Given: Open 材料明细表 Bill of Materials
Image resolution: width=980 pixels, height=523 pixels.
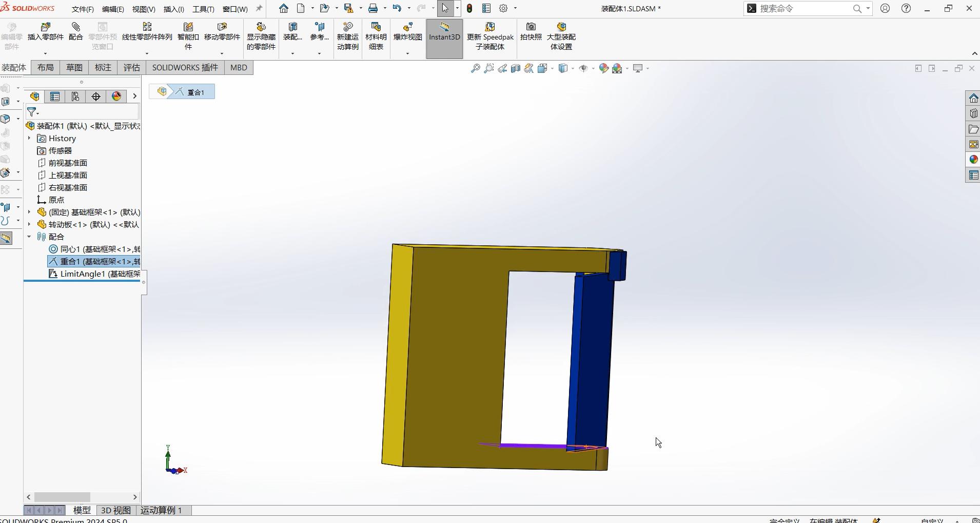Looking at the screenshot, I should click(x=376, y=36).
